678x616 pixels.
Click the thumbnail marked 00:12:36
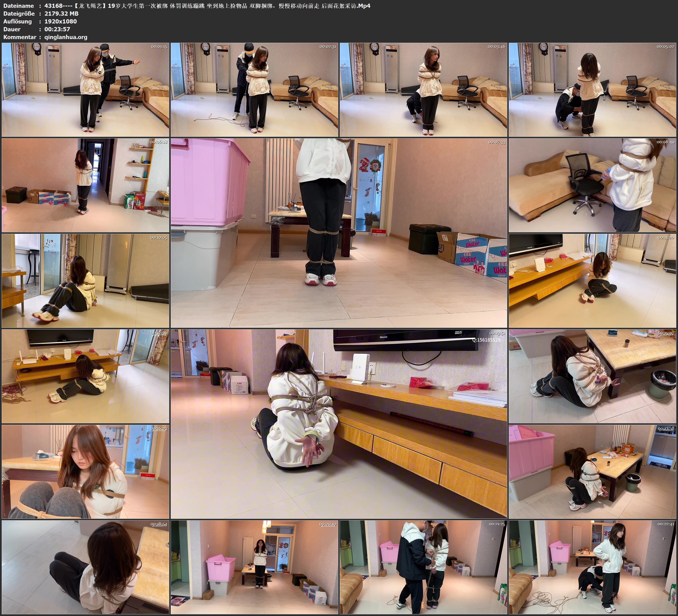click(x=85, y=376)
